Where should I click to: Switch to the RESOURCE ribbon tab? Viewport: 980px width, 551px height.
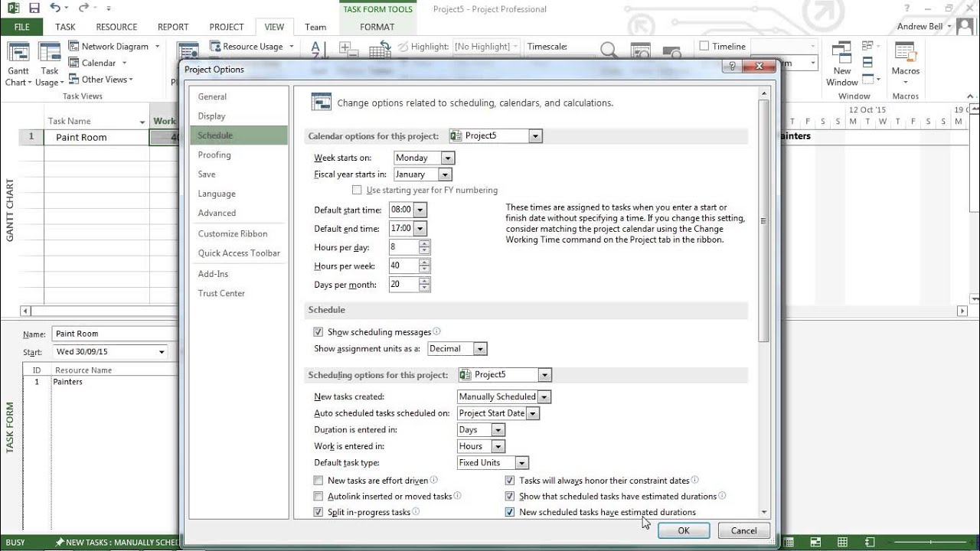pos(116,27)
